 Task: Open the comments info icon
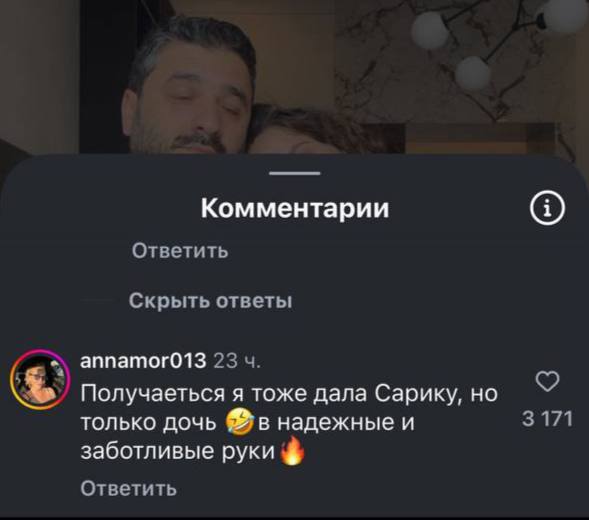point(547,208)
